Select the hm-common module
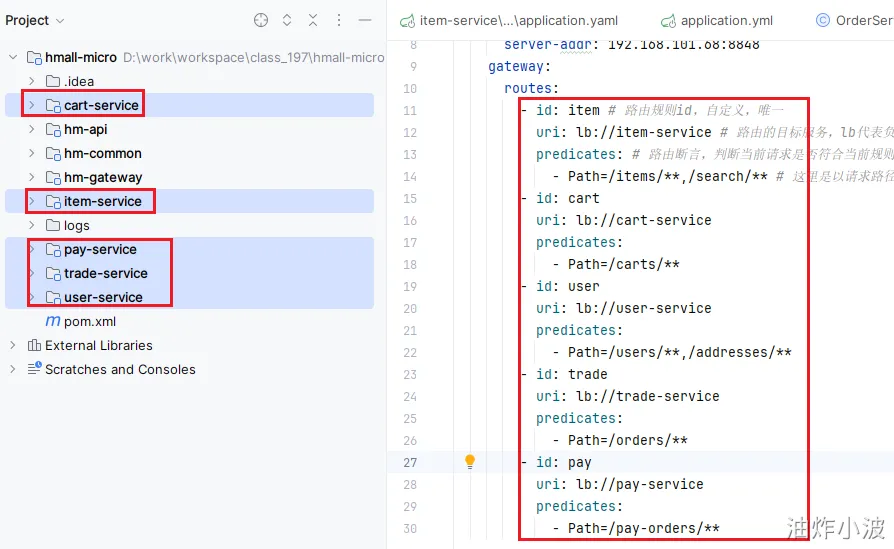This screenshot has height=549, width=894. (102, 153)
